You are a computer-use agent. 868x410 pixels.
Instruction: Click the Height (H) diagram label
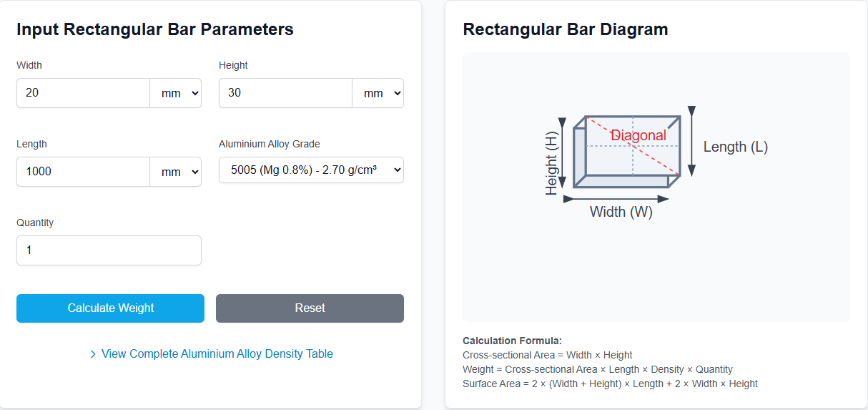coord(551,163)
